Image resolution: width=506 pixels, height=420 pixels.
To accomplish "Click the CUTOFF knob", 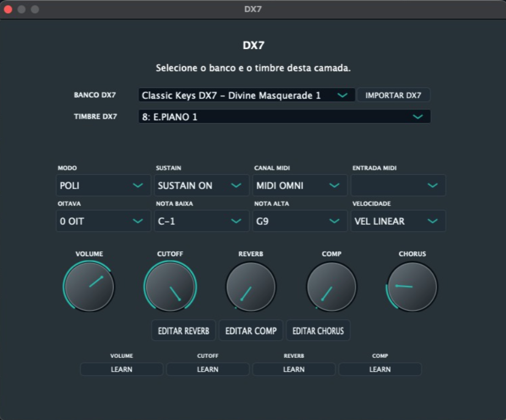I will [170, 286].
